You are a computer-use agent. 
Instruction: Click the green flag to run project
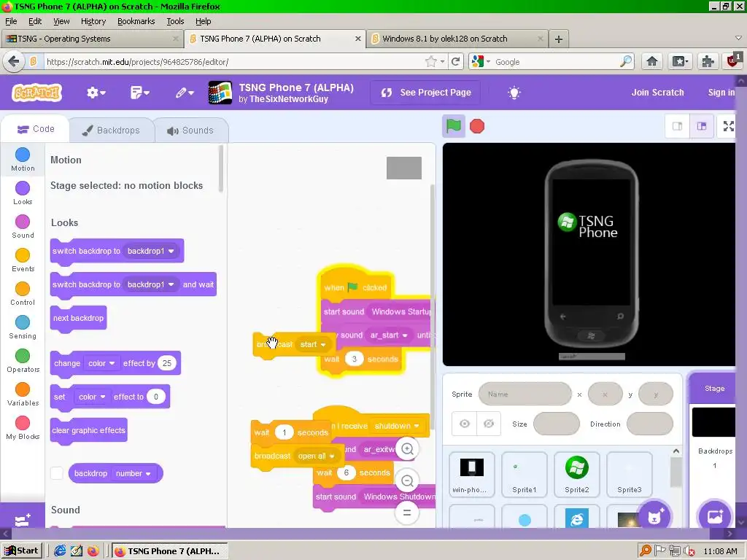(454, 126)
